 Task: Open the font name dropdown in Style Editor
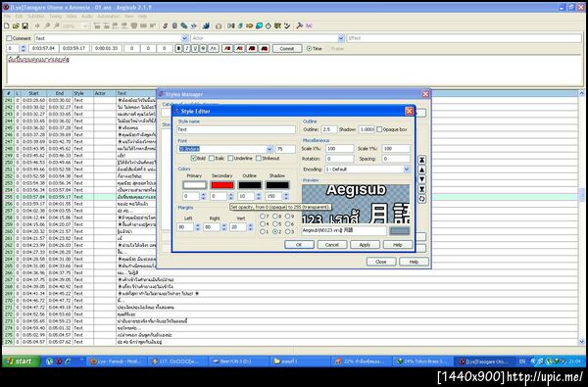click(269, 149)
